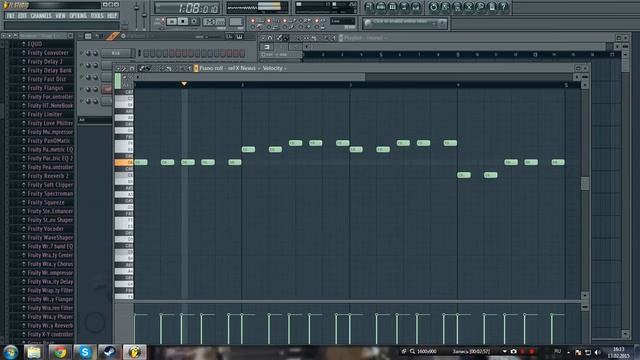Open the mixer shortcut icon
The image size is (640, 360).
coord(416,7)
